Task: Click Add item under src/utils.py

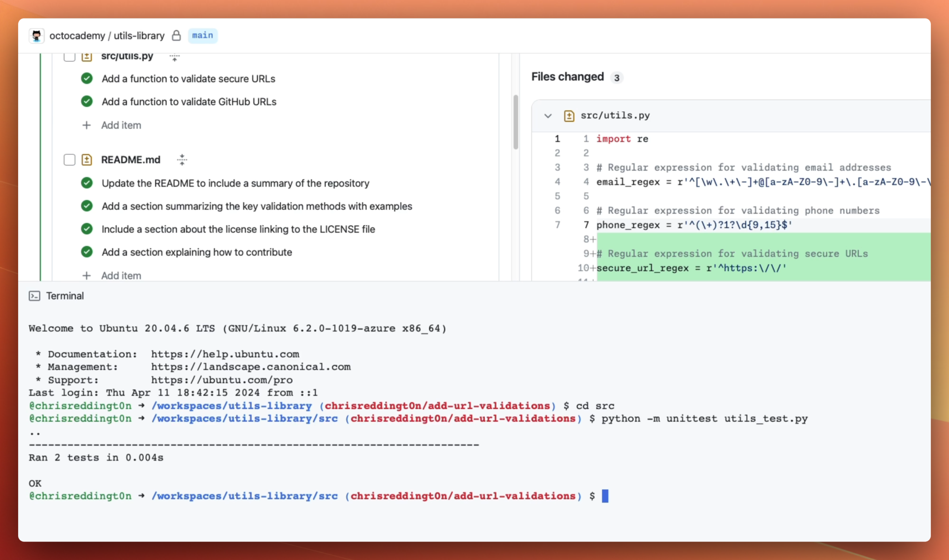Action: [121, 125]
